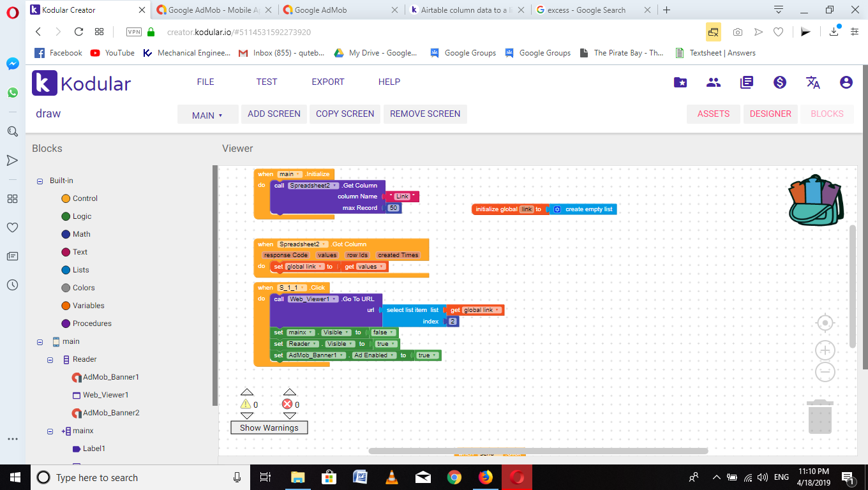This screenshot has width=868, height=490.
Task: Open search in Opera sidebar
Action: [x=12, y=131]
